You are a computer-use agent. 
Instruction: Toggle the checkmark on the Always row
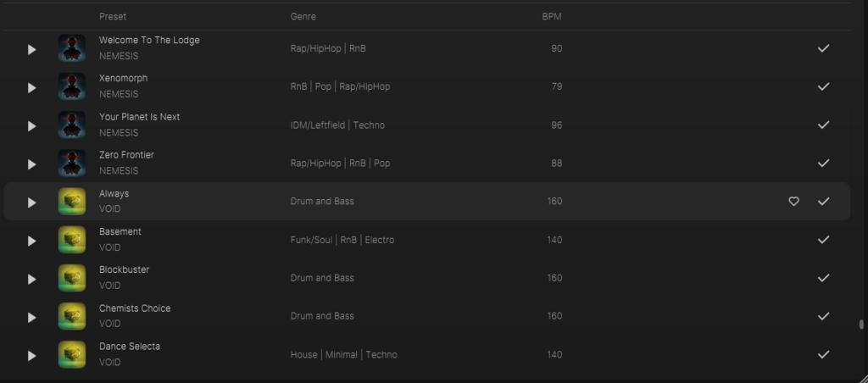(824, 202)
